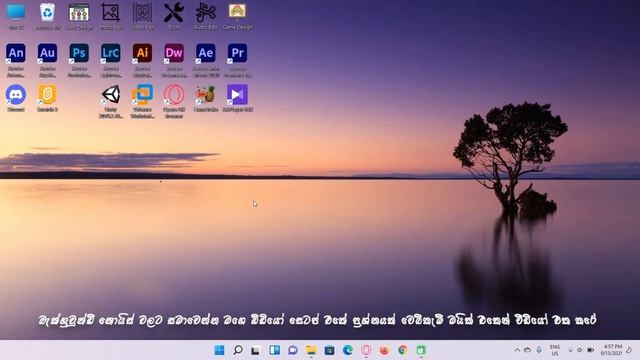Switch to the green app on taskbar
This screenshot has height=360, width=640.
click(421, 350)
